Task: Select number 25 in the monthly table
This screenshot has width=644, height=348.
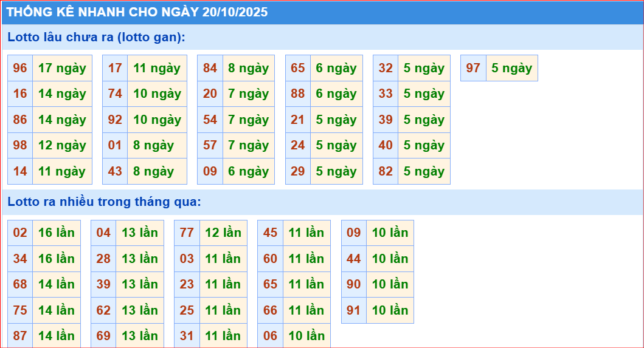Action: 187,310
